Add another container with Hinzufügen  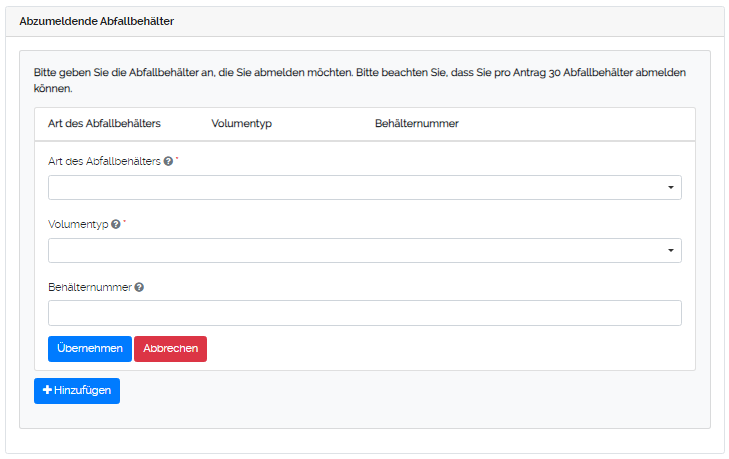tap(77, 390)
